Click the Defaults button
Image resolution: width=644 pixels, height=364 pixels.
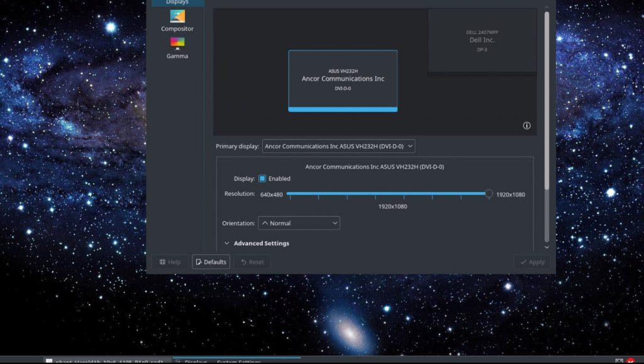[211, 261]
